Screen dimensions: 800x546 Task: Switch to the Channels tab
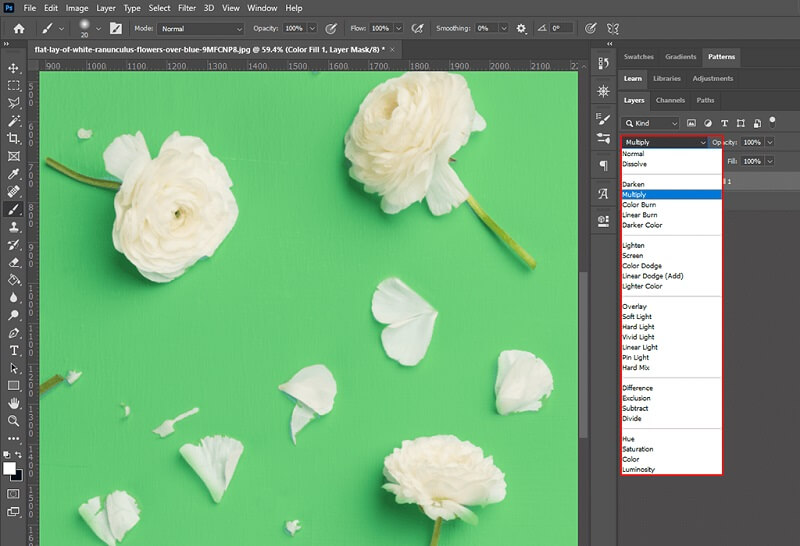point(670,100)
